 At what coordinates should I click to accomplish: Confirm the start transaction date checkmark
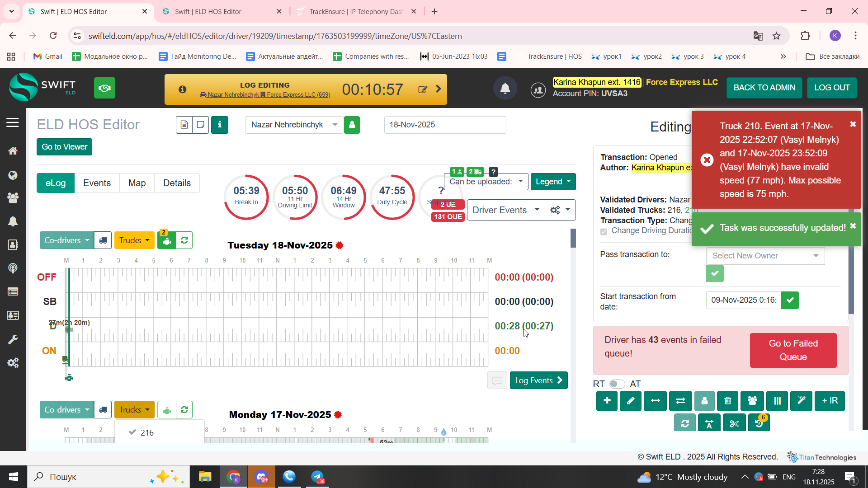tap(790, 300)
